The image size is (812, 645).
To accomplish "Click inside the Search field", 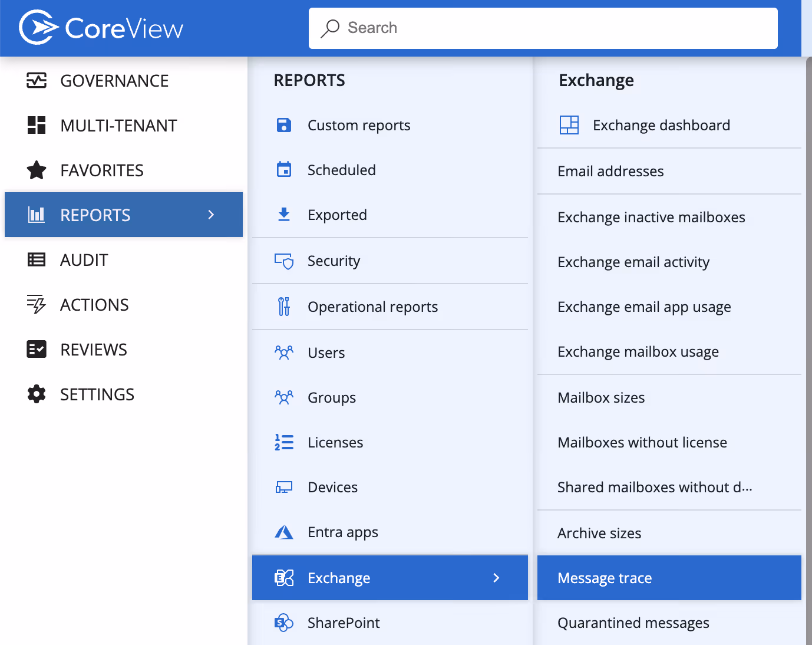I will point(543,28).
